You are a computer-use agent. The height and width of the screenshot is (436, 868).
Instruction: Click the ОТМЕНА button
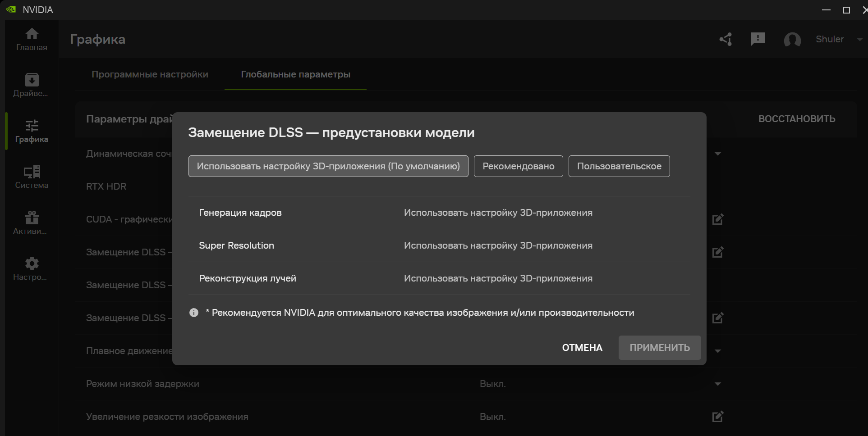coord(582,347)
